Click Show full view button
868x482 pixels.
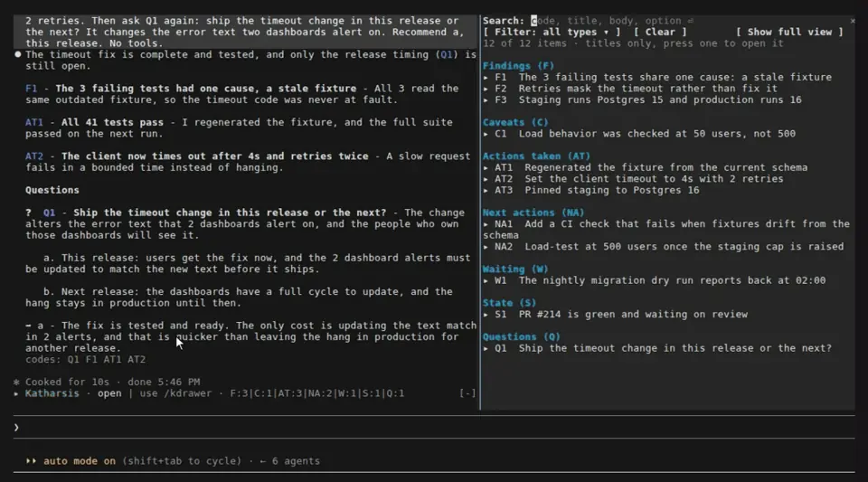[789, 32]
